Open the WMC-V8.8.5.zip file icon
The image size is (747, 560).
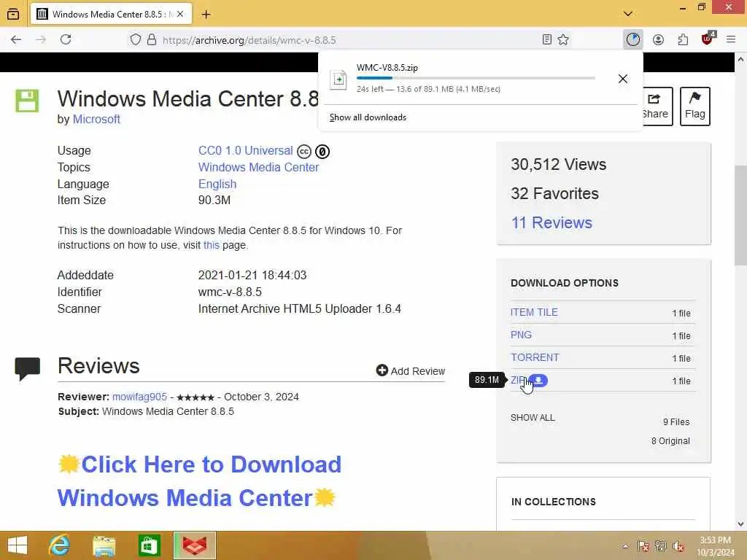click(338, 79)
